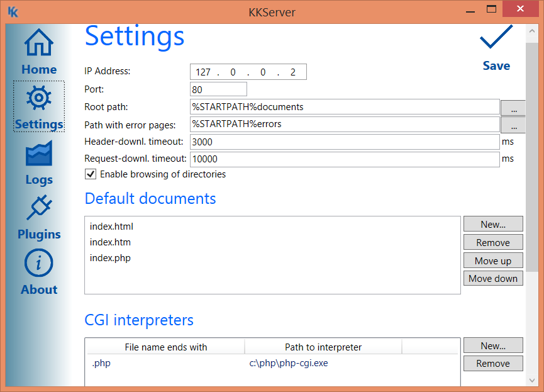
Task: Click the scrollbar down arrow
Action: 532,380
